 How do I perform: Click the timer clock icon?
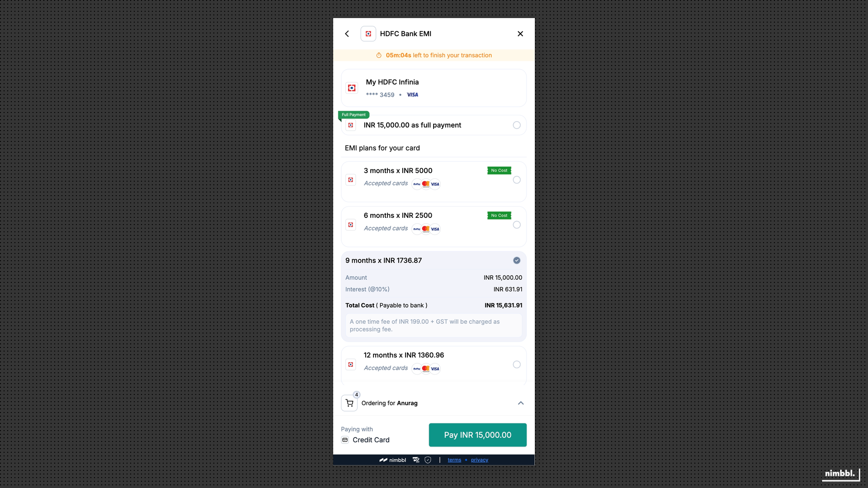point(379,56)
